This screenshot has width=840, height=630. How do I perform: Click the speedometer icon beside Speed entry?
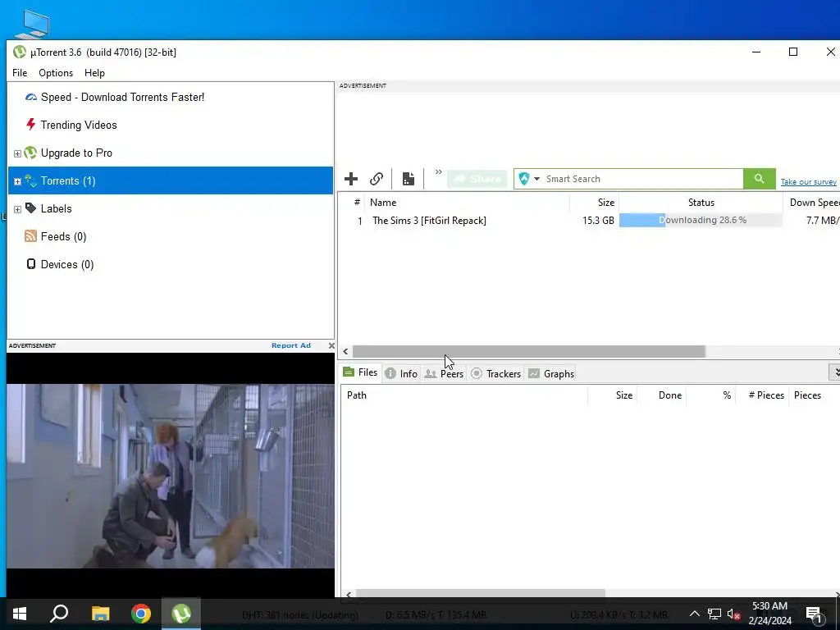pyautogui.click(x=31, y=97)
